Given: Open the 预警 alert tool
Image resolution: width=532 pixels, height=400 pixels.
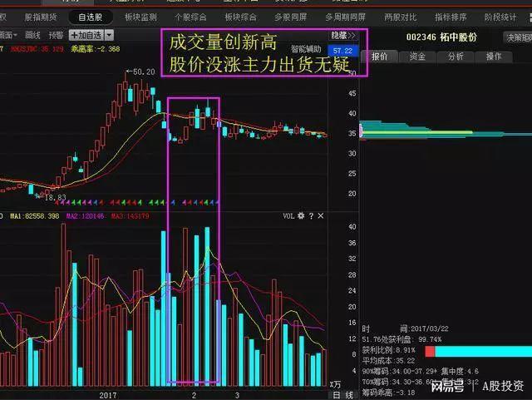Looking at the screenshot, I should (x=56, y=35).
